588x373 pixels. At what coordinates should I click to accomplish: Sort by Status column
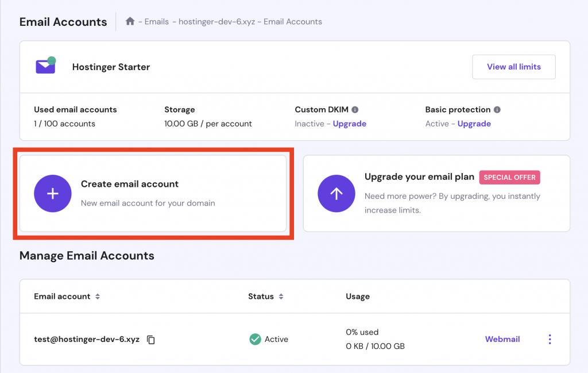coord(281,297)
